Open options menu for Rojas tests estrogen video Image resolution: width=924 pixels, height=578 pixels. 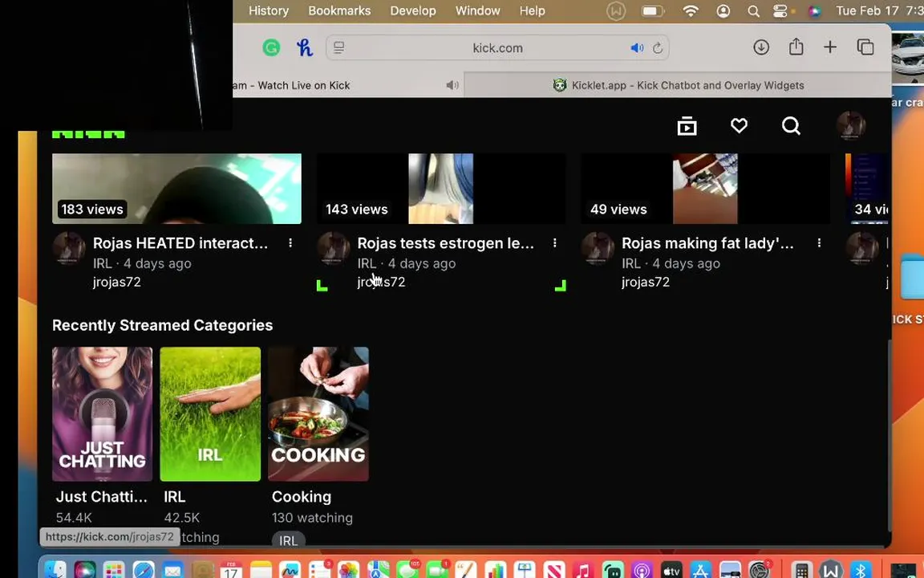coord(554,243)
